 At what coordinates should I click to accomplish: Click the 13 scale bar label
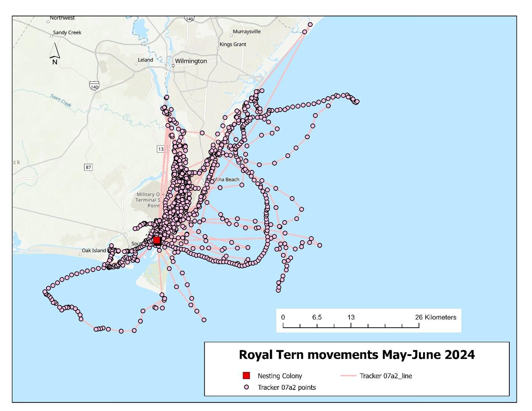(x=351, y=317)
